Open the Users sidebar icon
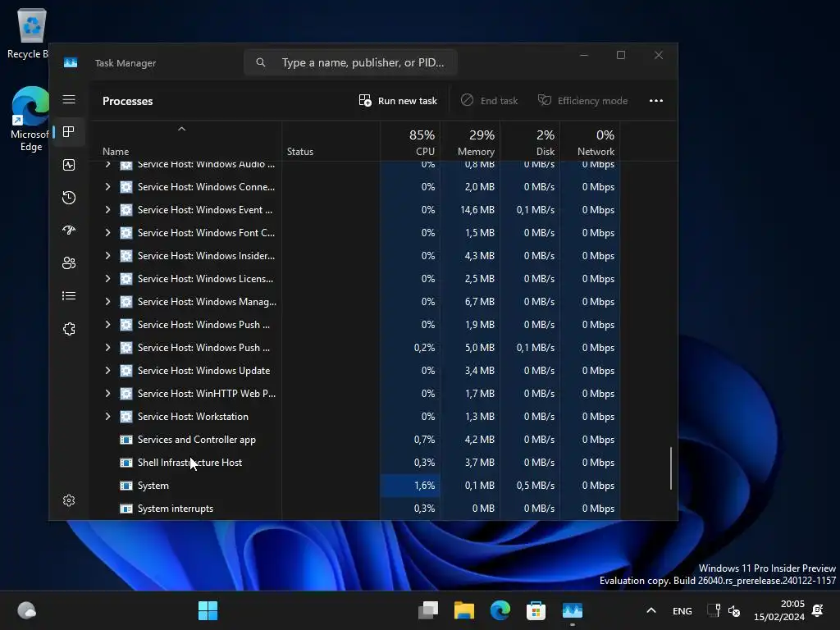Screen dimensions: 840x630 (69, 263)
